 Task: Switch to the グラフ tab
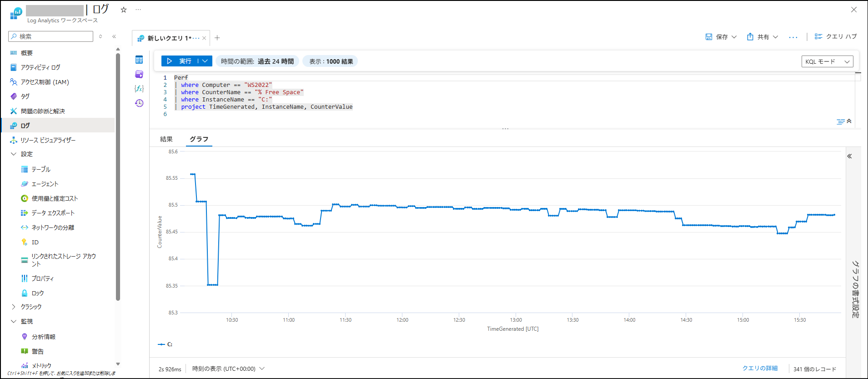tap(199, 139)
